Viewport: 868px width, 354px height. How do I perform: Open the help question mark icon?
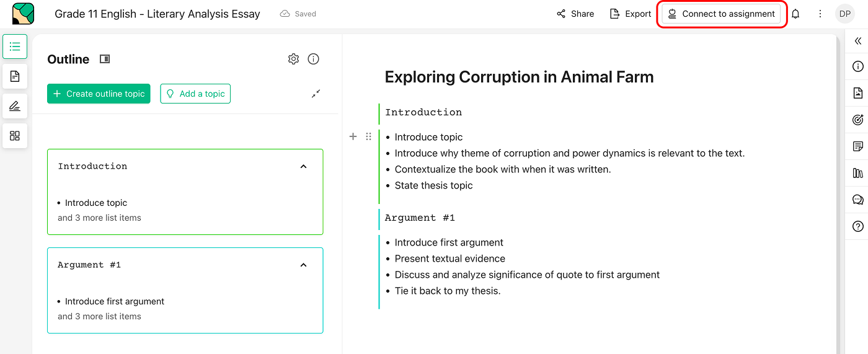[858, 226]
